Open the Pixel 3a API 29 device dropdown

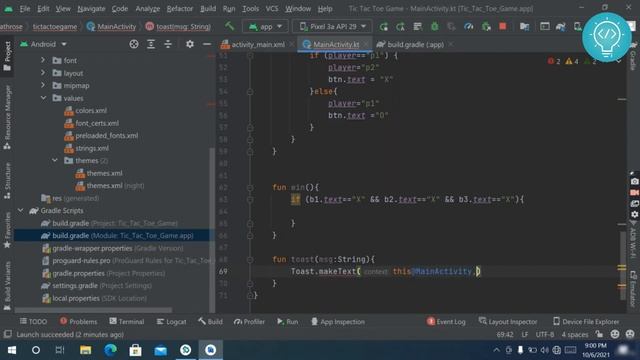click(332, 27)
